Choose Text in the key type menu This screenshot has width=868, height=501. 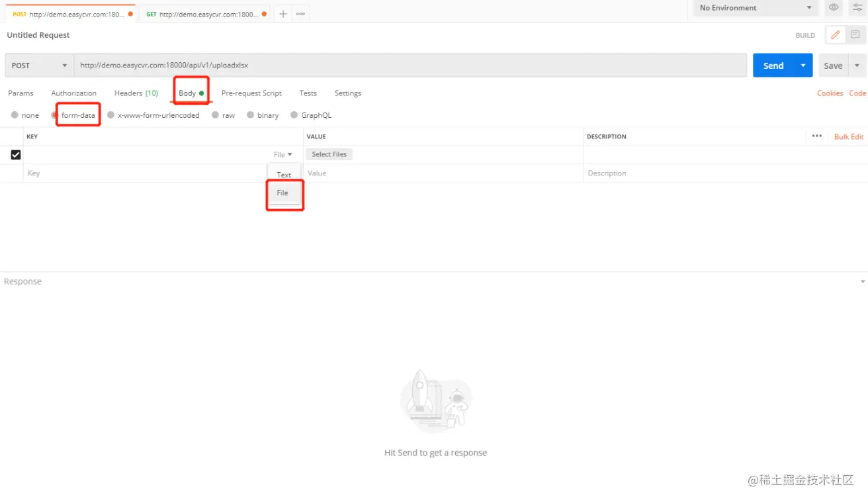coord(284,175)
